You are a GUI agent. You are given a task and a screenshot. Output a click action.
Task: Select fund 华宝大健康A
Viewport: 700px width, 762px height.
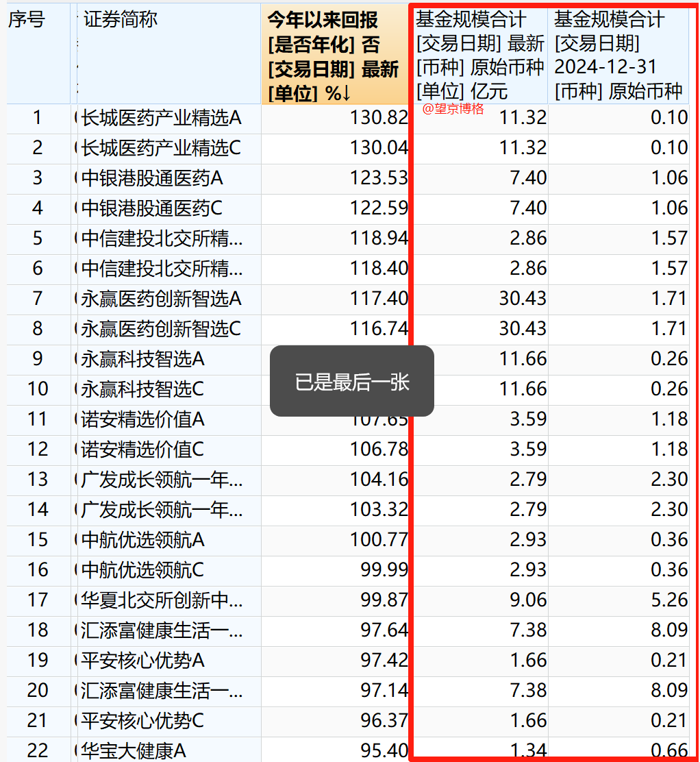134,751
